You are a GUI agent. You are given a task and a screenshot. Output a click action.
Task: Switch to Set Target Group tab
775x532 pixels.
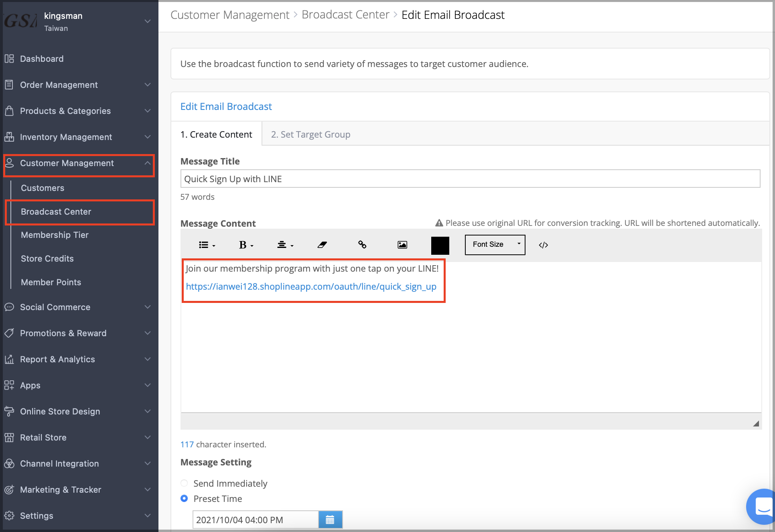click(310, 134)
